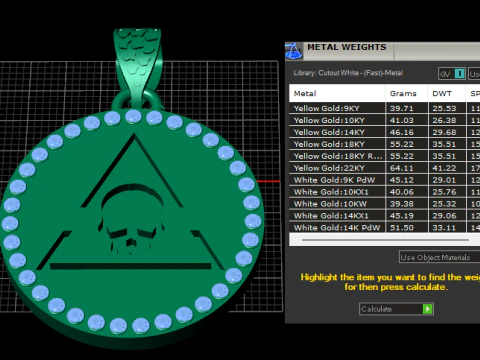Click the Metal Weights flask icon
480x360 pixels.
pyautogui.click(x=294, y=51)
